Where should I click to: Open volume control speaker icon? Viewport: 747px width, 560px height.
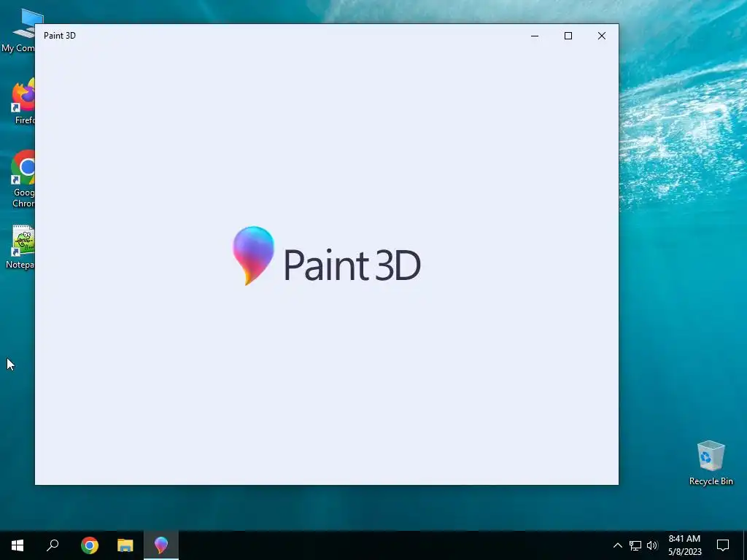coord(652,545)
